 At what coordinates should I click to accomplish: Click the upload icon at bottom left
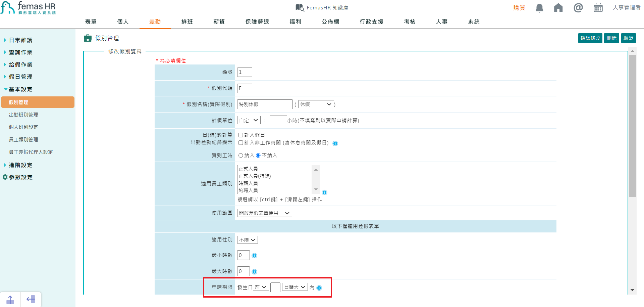(x=10, y=299)
